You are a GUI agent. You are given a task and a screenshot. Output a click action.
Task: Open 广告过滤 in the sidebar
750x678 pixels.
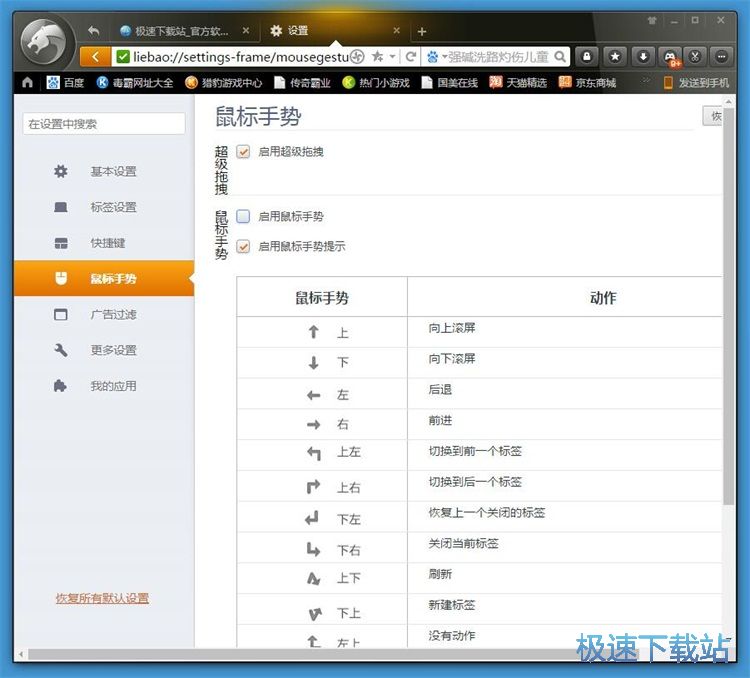coord(104,314)
